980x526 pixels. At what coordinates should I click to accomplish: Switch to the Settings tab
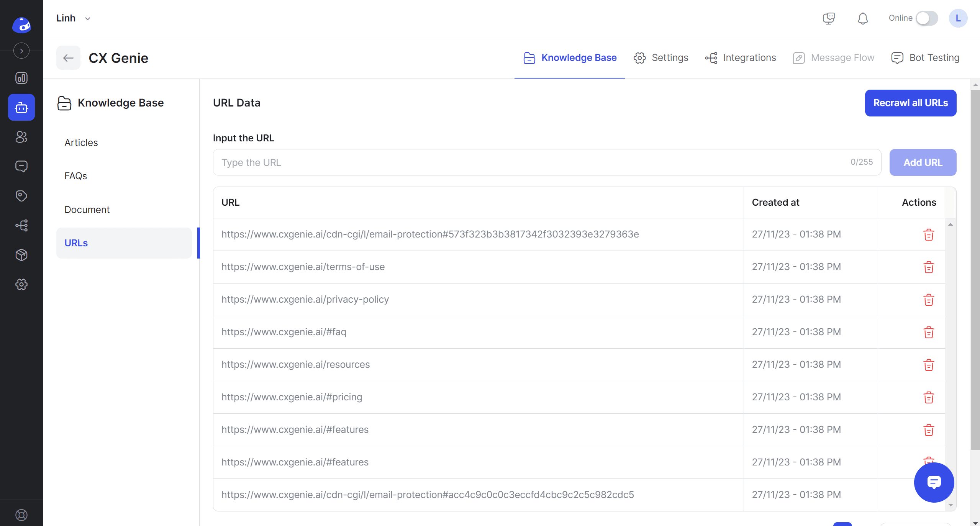[661, 58]
